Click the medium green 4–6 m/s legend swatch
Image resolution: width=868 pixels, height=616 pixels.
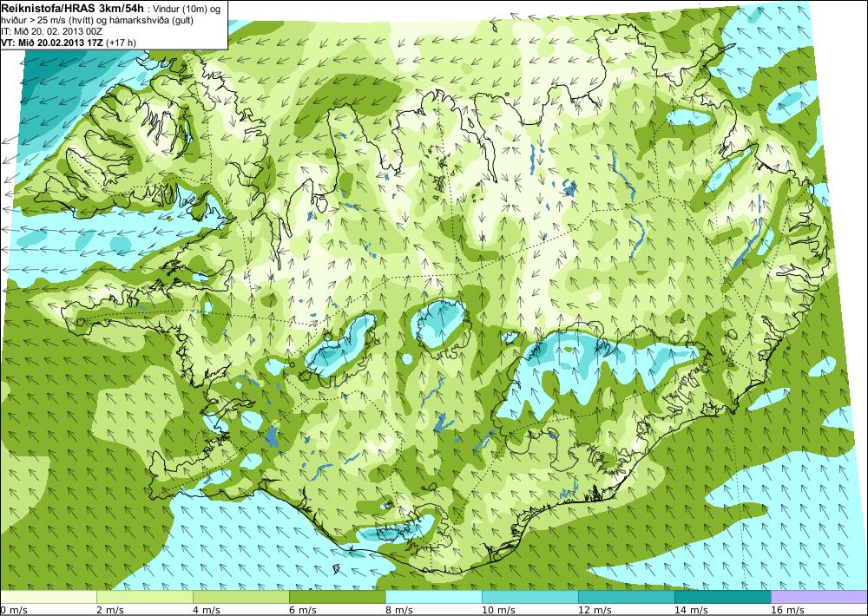point(241,597)
